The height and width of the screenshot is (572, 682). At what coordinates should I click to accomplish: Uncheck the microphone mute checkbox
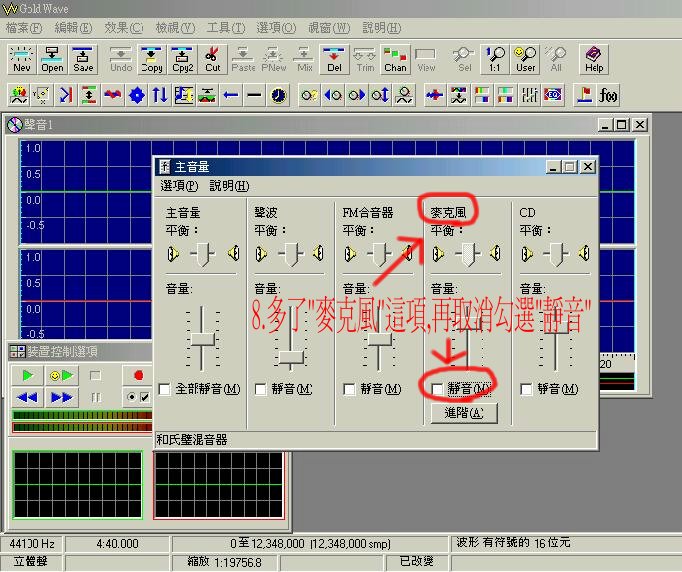coord(438,389)
